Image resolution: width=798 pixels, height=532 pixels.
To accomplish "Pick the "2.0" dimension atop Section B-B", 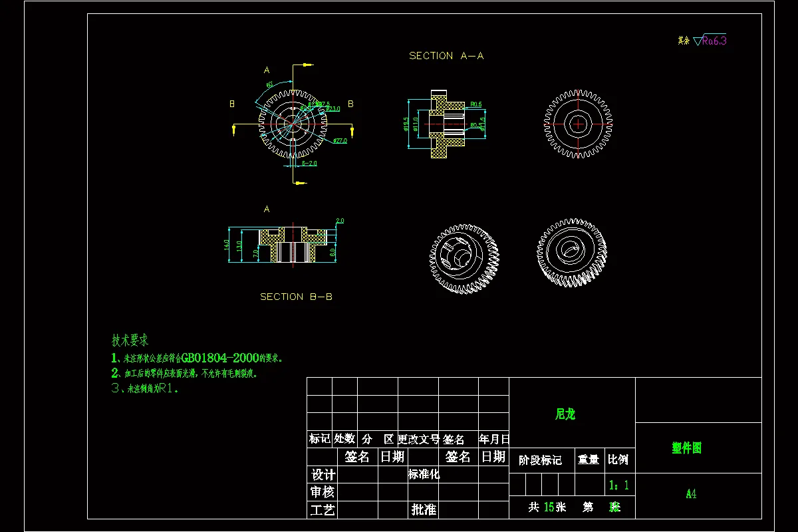I will [340, 220].
